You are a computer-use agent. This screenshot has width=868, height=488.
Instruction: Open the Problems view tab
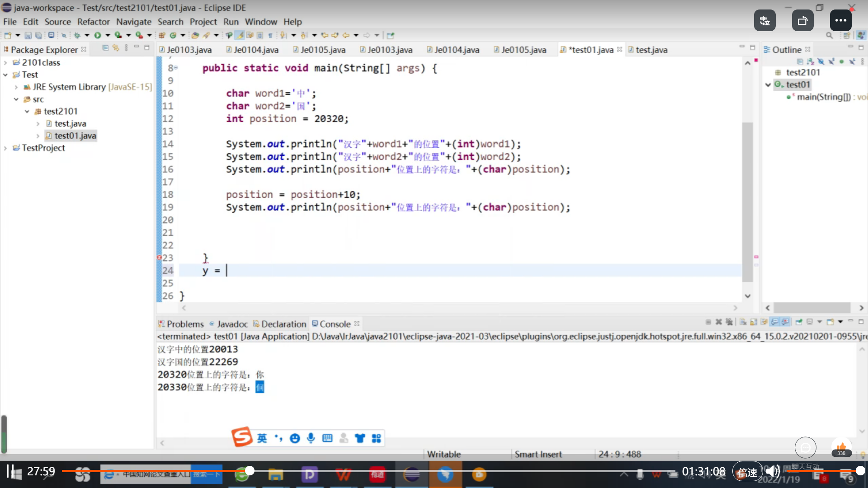pos(185,324)
